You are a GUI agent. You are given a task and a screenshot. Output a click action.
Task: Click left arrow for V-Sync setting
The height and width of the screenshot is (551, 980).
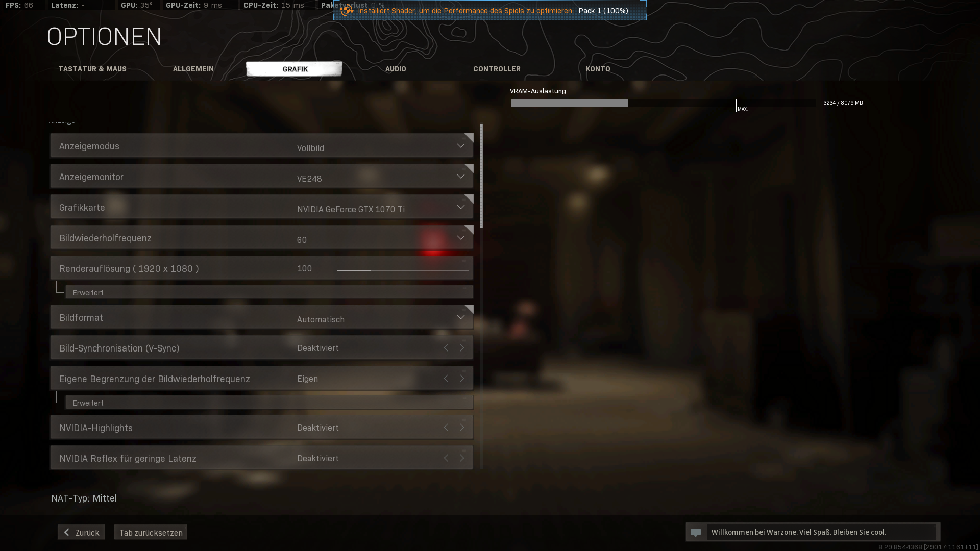coord(446,348)
